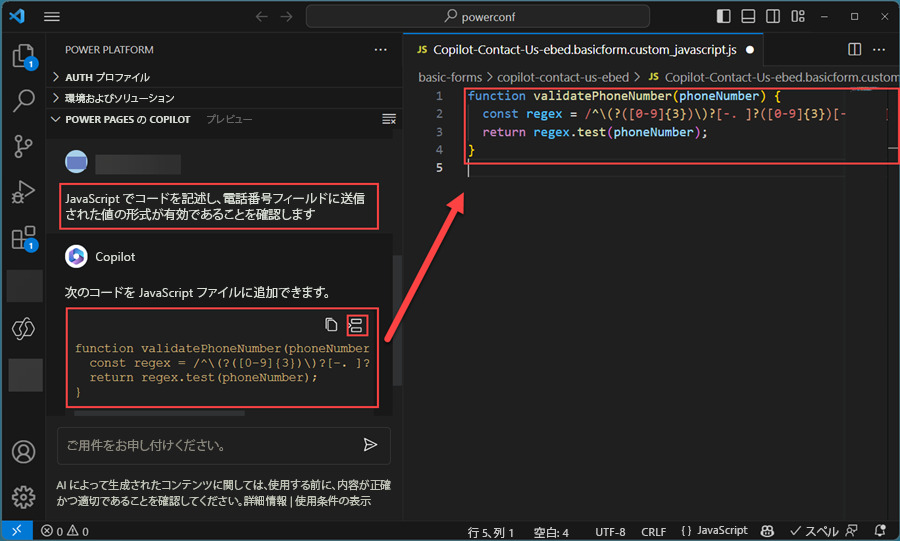Click the スペル spell check status item
The width and height of the screenshot is (900, 541).
click(x=814, y=532)
